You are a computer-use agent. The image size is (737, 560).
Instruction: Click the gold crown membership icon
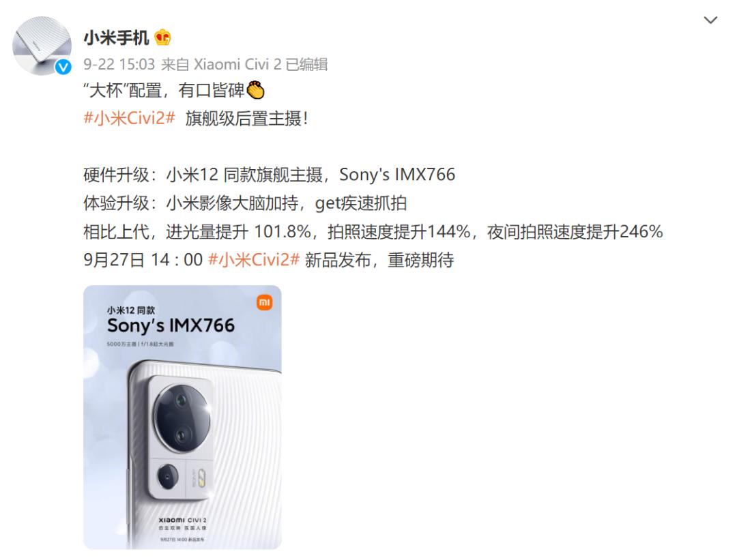pos(162,38)
